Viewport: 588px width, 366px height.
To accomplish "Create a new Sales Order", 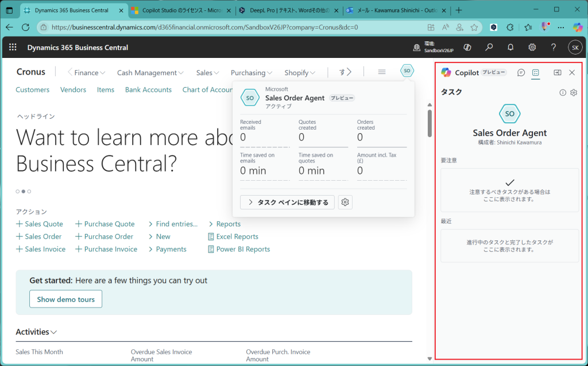I will pyautogui.click(x=38, y=237).
